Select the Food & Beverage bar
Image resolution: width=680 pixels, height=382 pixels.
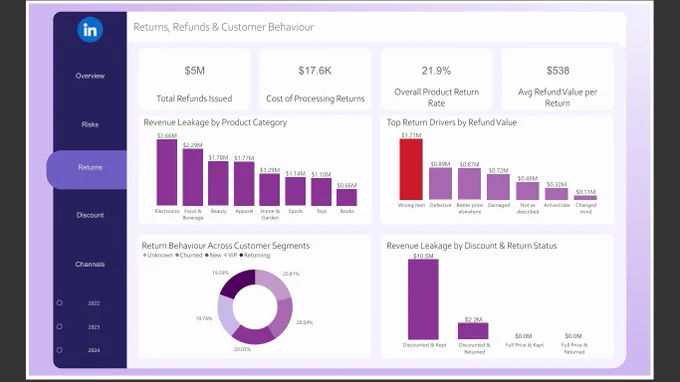(x=193, y=177)
